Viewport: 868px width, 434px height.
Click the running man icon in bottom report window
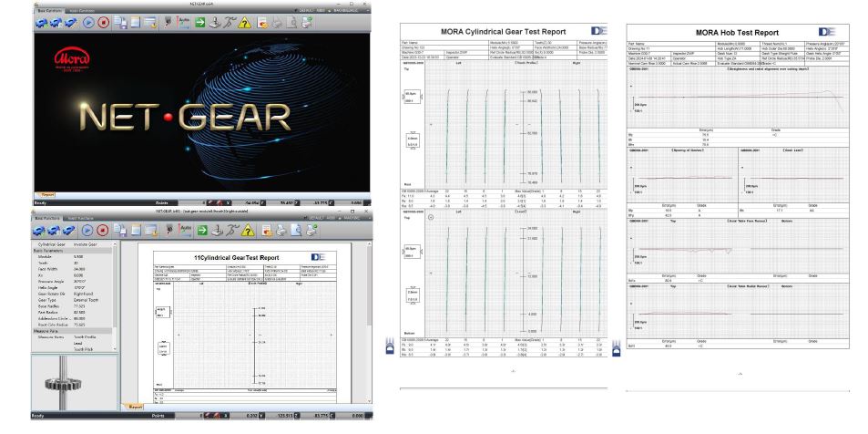pyautogui.click(x=232, y=230)
